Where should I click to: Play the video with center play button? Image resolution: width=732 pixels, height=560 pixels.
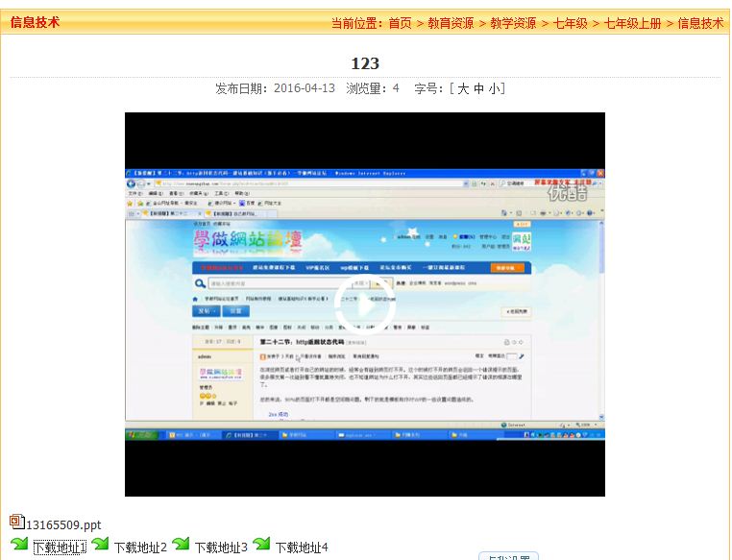point(364,304)
